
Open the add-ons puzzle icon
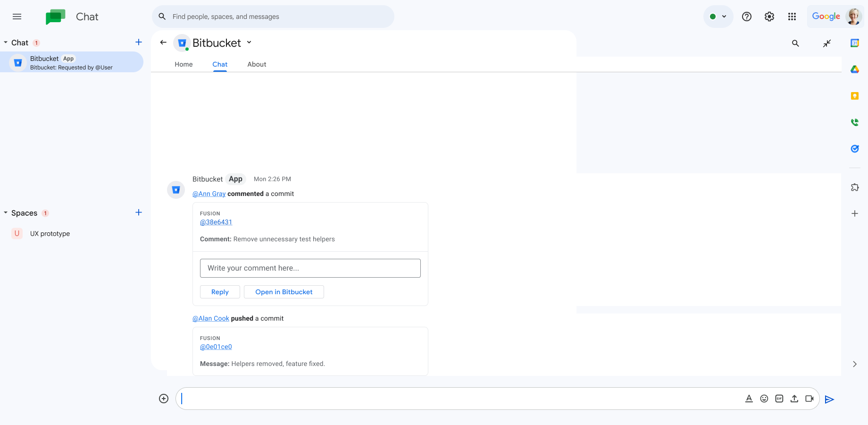(x=855, y=187)
